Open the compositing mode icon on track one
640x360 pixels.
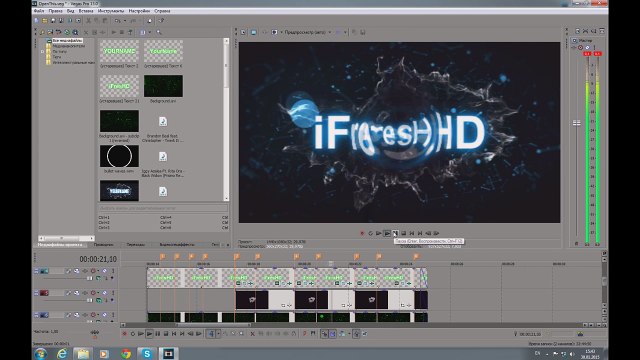[98, 278]
